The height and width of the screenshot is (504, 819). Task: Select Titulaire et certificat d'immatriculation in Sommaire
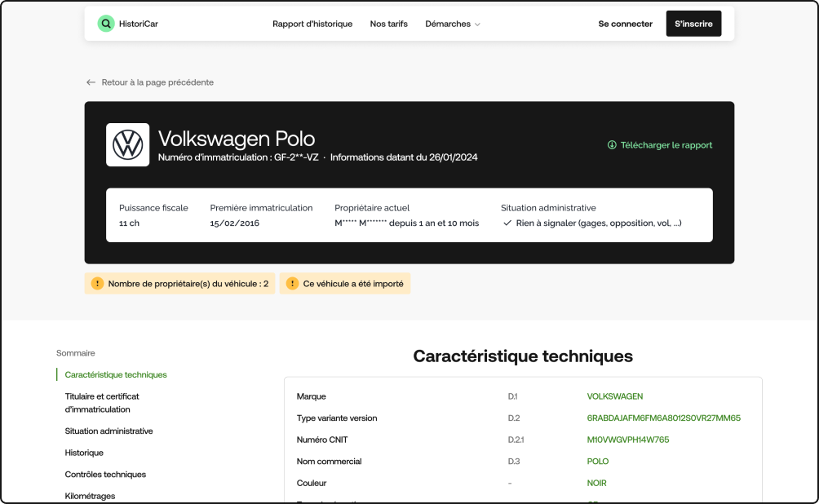point(102,403)
